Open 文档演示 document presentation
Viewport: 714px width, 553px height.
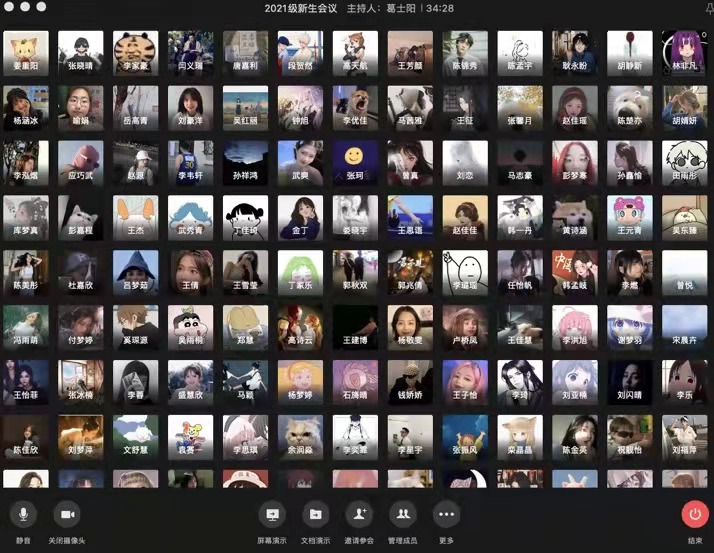pyautogui.click(x=315, y=514)
